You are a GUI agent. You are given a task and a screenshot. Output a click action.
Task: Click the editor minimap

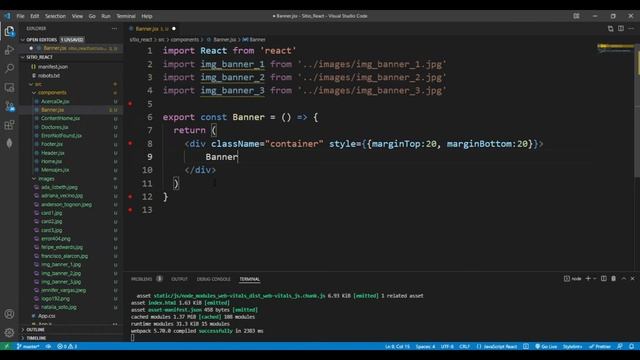click(616, 49)
